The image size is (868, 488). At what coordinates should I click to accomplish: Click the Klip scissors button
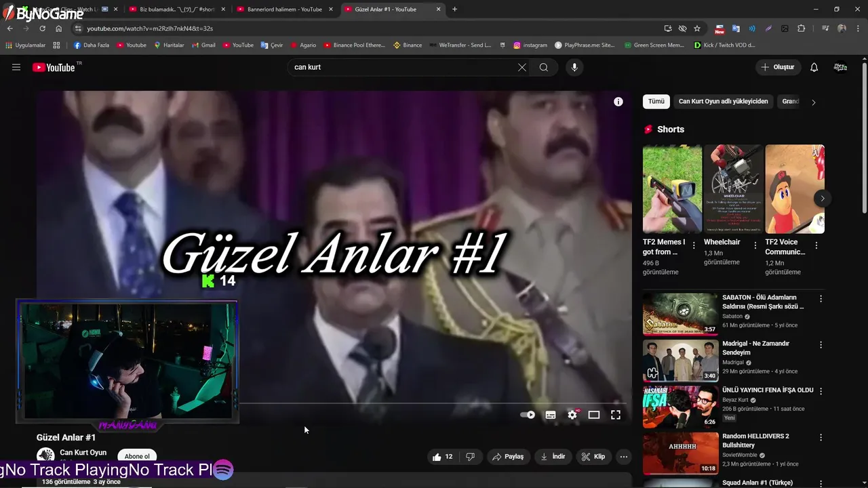pyautogui.click(x=593, y=457)
